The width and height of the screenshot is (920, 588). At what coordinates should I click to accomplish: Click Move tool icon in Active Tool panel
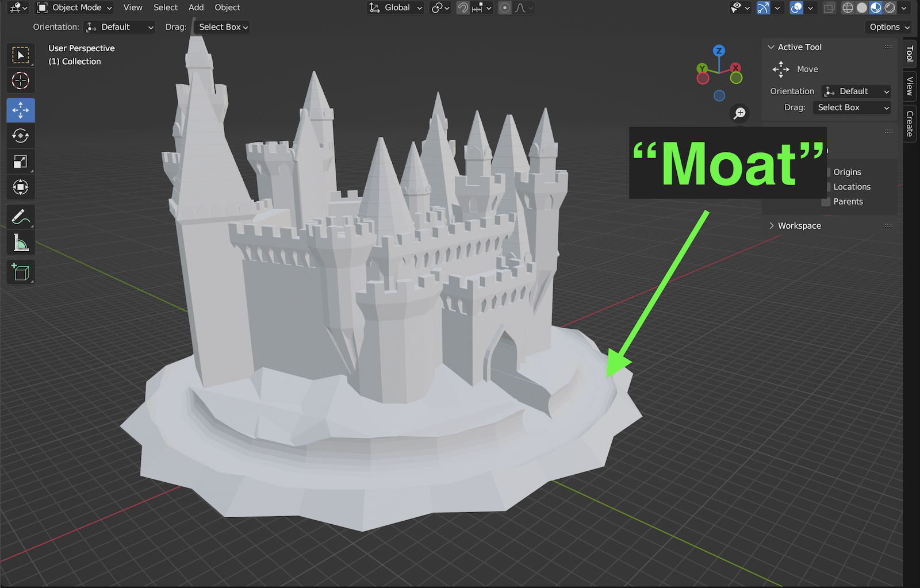click(x=781, y=69)
